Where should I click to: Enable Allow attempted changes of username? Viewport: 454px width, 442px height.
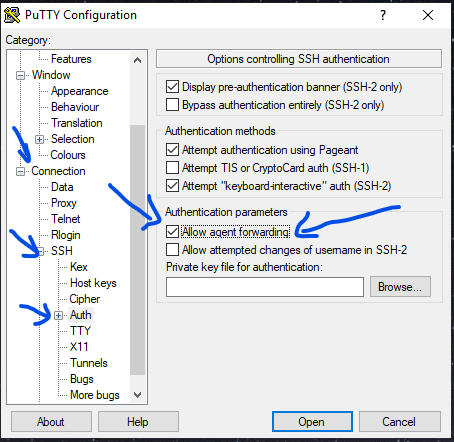tap(172, 250)
